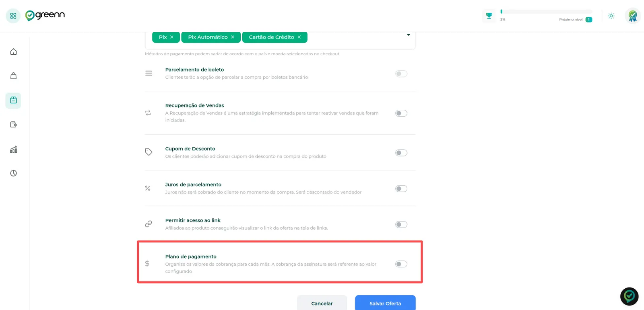644x310 pixels.
Task: Click the Greenn logo
Action: coord(45,15)
